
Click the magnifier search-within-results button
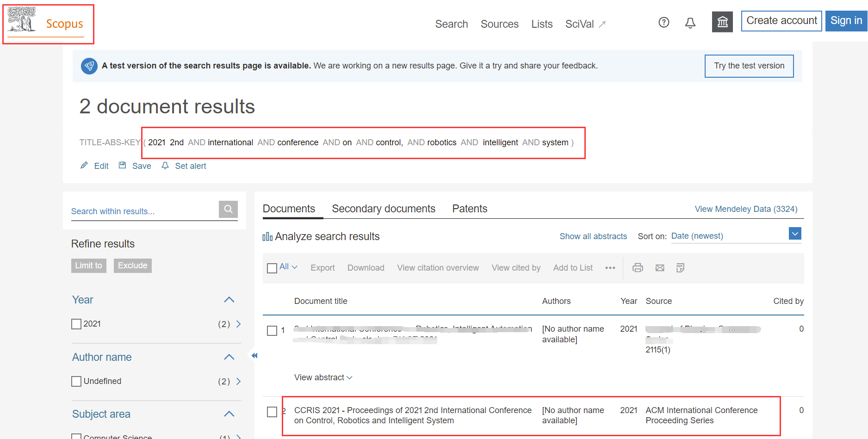click(228, 209)
